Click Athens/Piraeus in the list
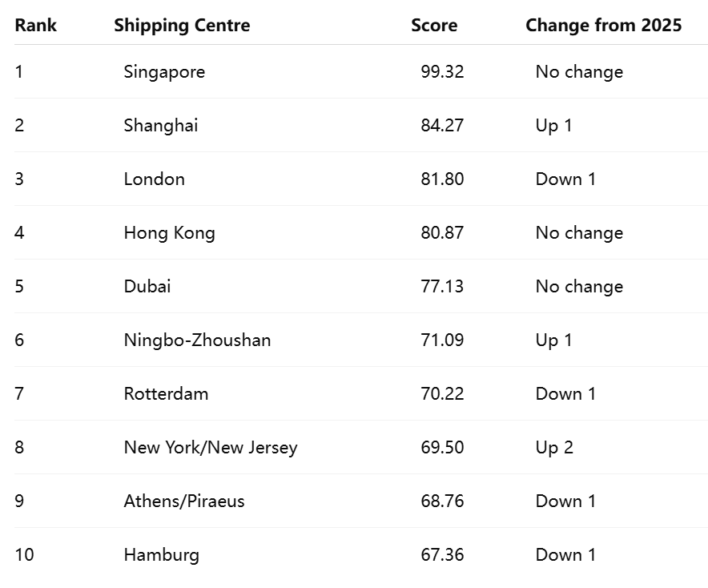The image size is (708, 588). [184, 501]
